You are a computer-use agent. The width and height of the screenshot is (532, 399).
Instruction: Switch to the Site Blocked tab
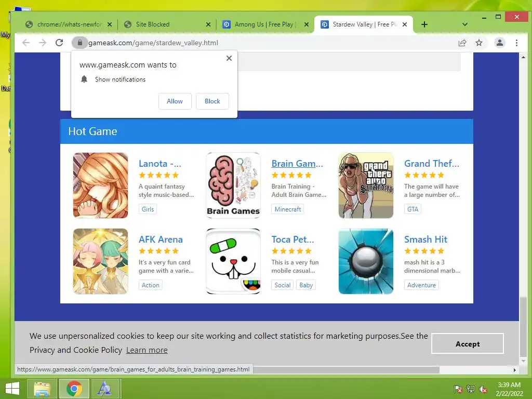click(x=168, y=24)
